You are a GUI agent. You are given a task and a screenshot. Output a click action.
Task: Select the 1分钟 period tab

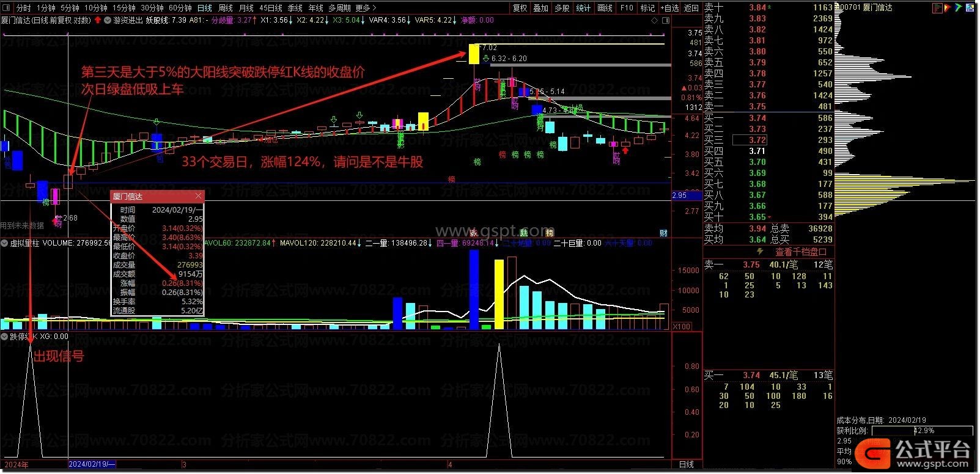(46, 8)
